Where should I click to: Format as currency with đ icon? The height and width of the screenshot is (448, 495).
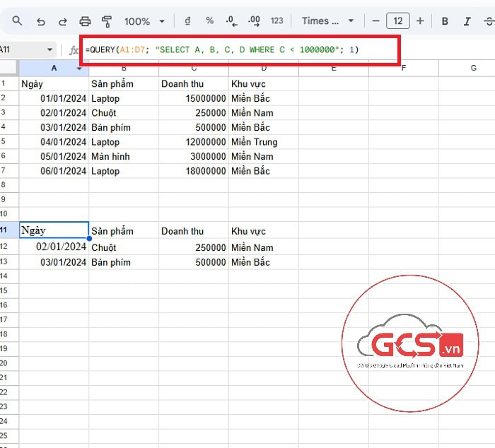click(187, 21)
